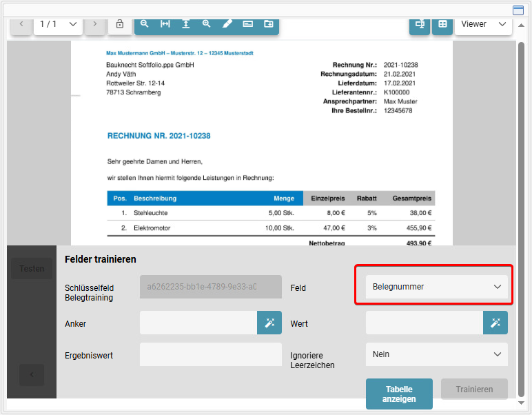Click into the Anker input field

coord(198,323)
